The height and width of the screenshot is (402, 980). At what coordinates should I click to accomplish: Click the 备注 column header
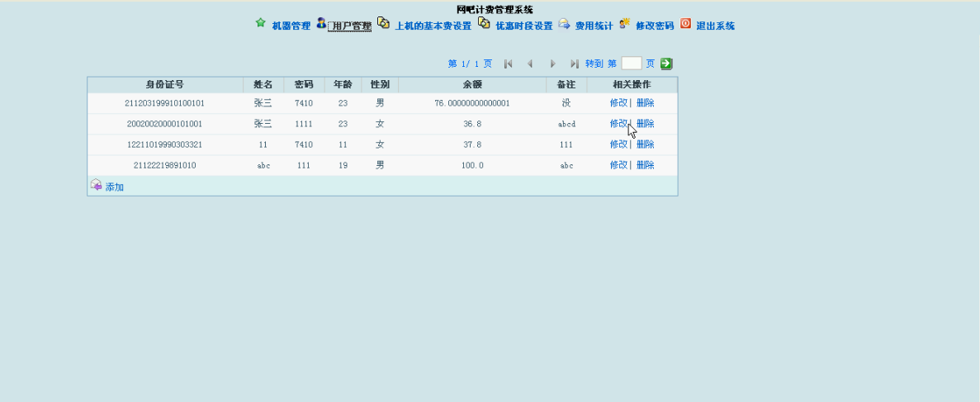566,84
